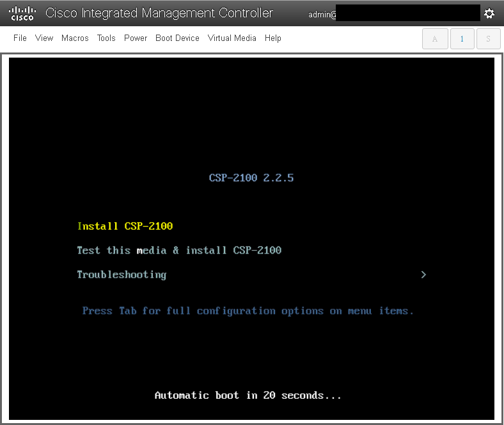Click the Automatic boot countdown text

248,396
